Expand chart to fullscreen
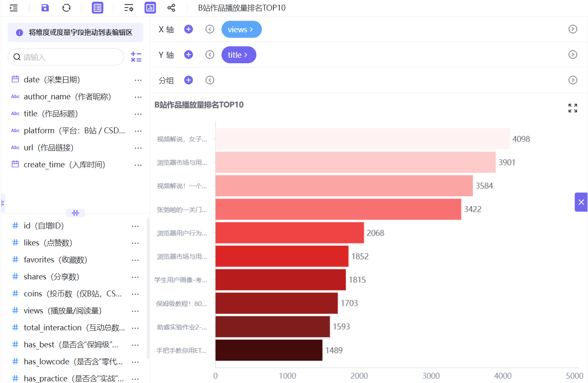This screenshot has width=588, height=383. pyautogui.click(x=573, y=108)
